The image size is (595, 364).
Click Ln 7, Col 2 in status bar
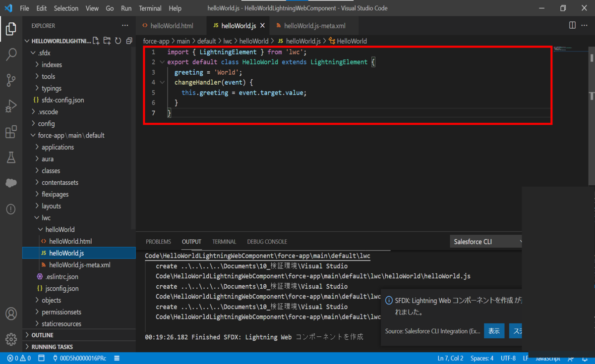coord(450,358)
